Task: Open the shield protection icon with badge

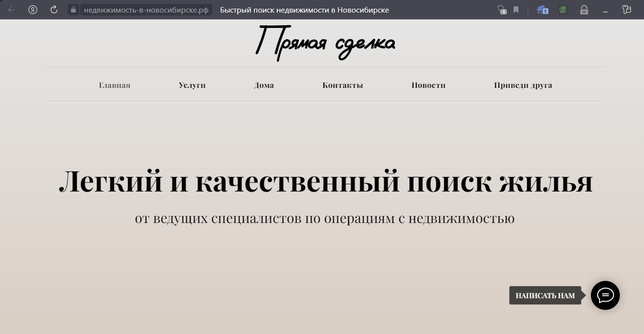Action: [x=502, y=10]
